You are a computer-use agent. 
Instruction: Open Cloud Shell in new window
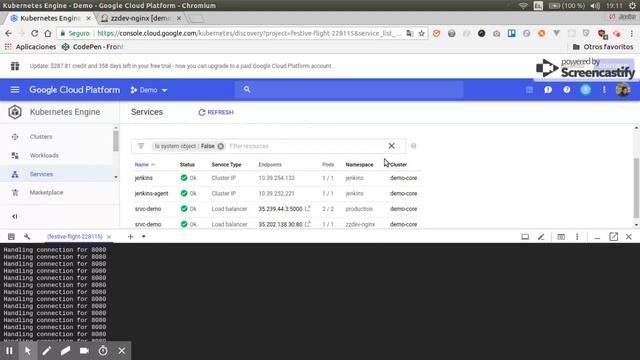pos(613,237)
